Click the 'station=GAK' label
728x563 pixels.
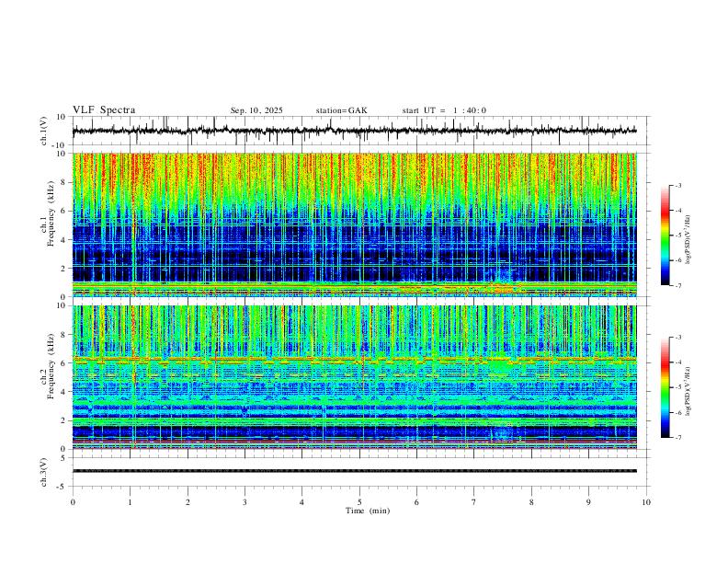(x=341, y=110)
